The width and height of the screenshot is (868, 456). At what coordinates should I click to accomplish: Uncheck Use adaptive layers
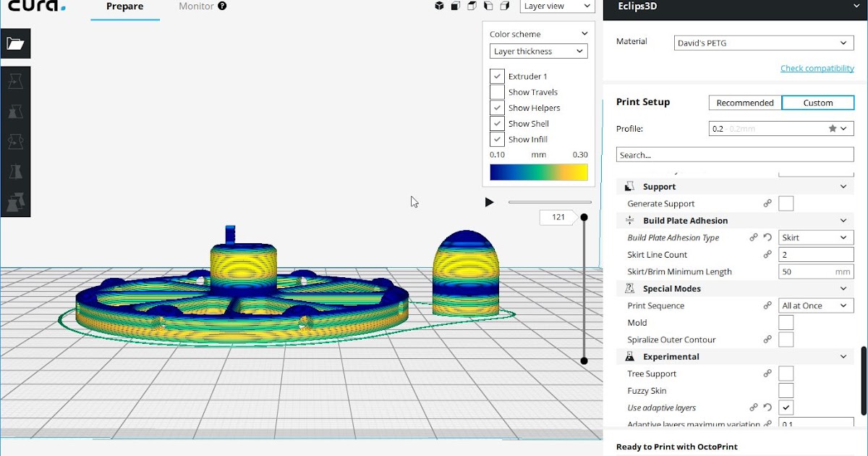click(x=786, y=408)
